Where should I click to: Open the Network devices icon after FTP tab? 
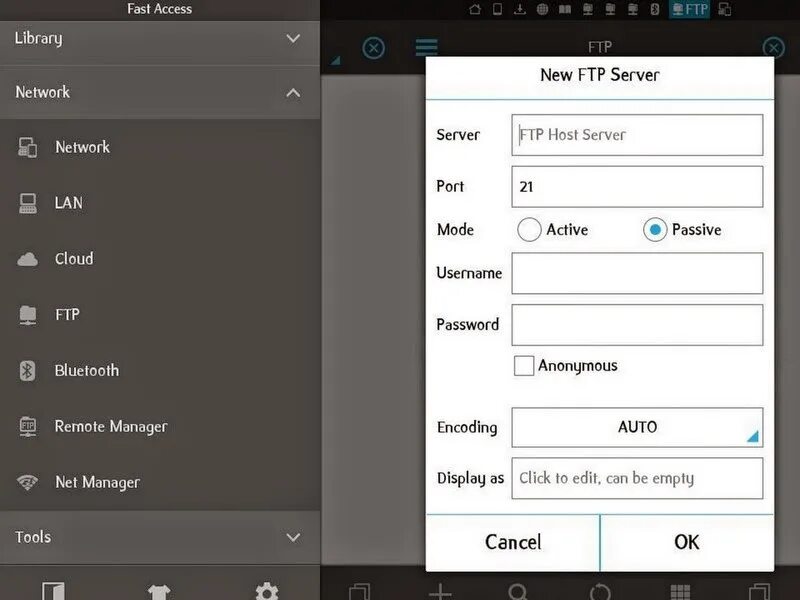click(x=724, y=9)
